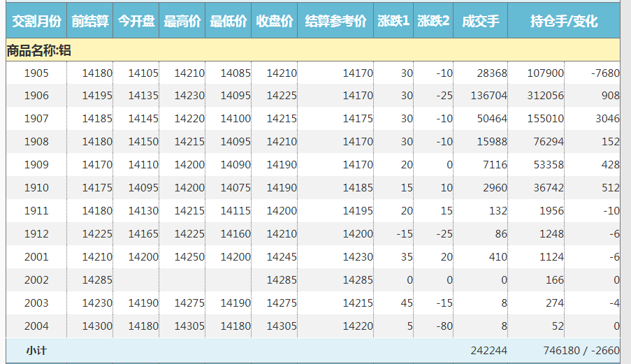The image size is (631, 364).
Task: Click subtotal position 746180 / -2660
Action: 581,350
